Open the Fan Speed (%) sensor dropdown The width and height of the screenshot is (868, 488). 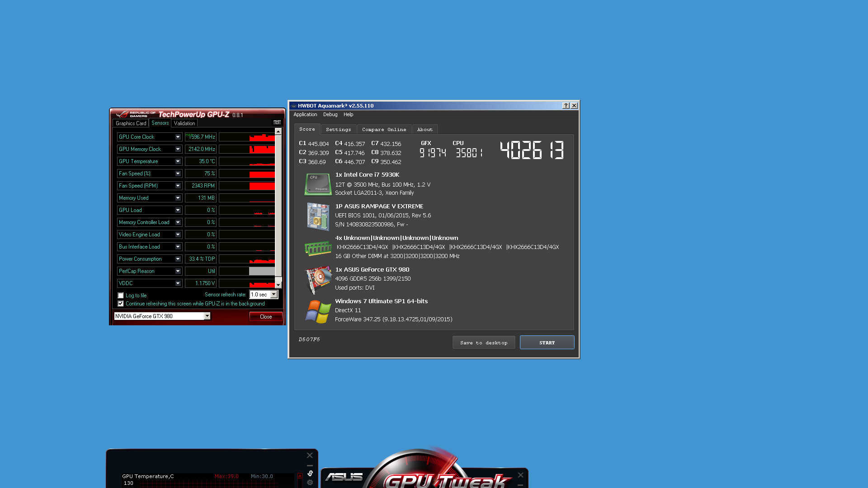[178, 174]
